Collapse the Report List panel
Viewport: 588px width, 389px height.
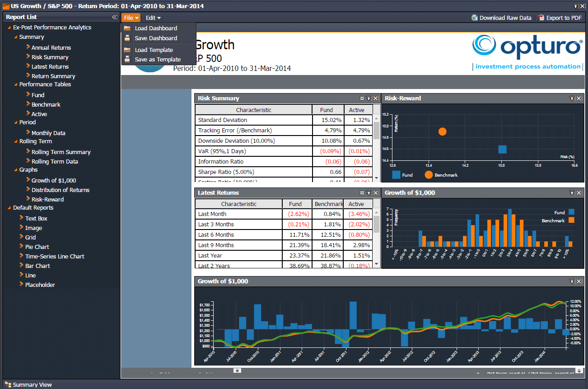[x=115, y=17]
